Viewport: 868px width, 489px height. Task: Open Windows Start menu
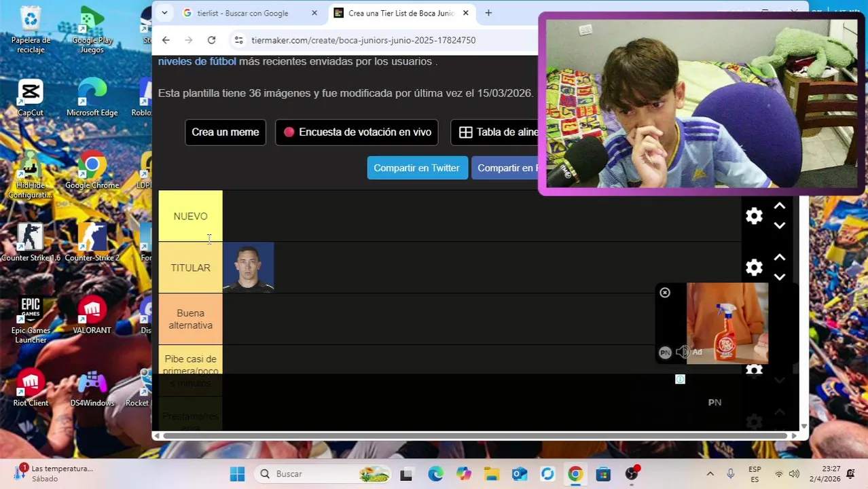pos(237,474)
